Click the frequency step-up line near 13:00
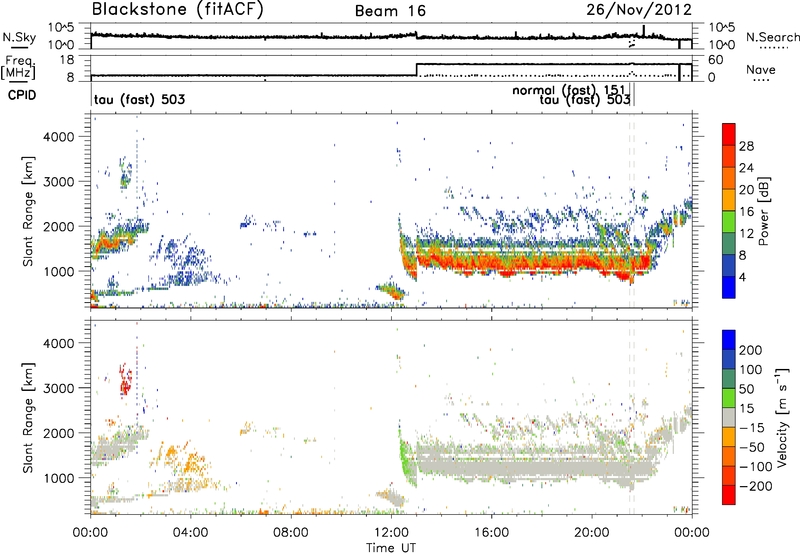800x554 pixels. (x=417, y=70)
